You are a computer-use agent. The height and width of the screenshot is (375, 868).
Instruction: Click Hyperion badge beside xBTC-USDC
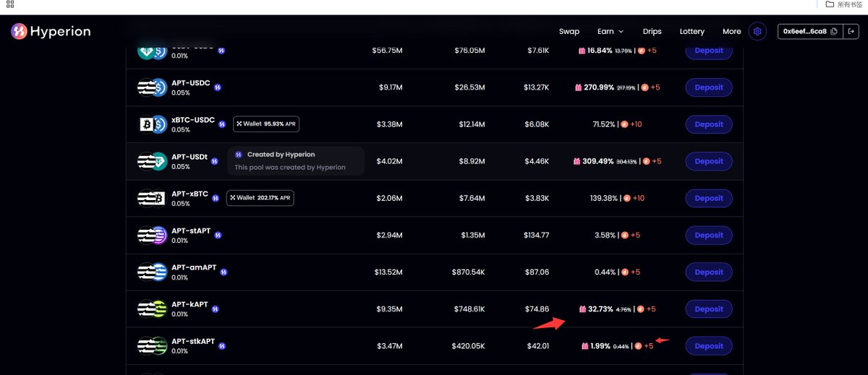[x=222, y=124]
